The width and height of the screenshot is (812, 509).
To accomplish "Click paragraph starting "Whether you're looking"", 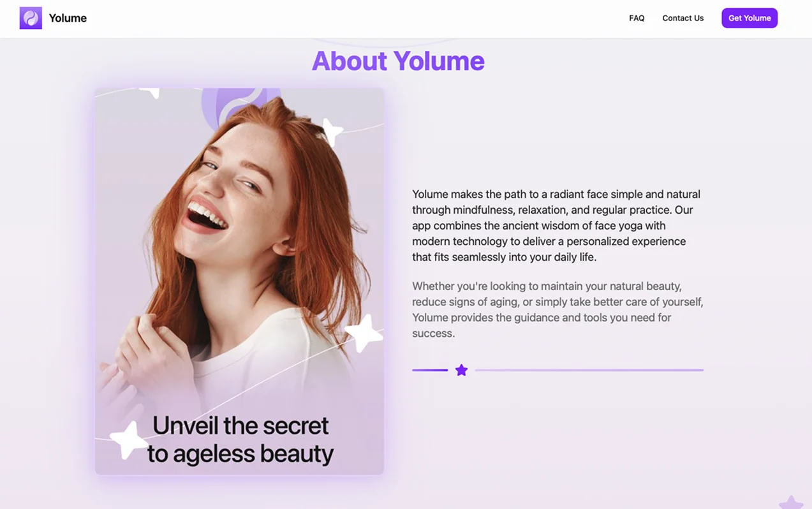I will [x=557, y=309].
